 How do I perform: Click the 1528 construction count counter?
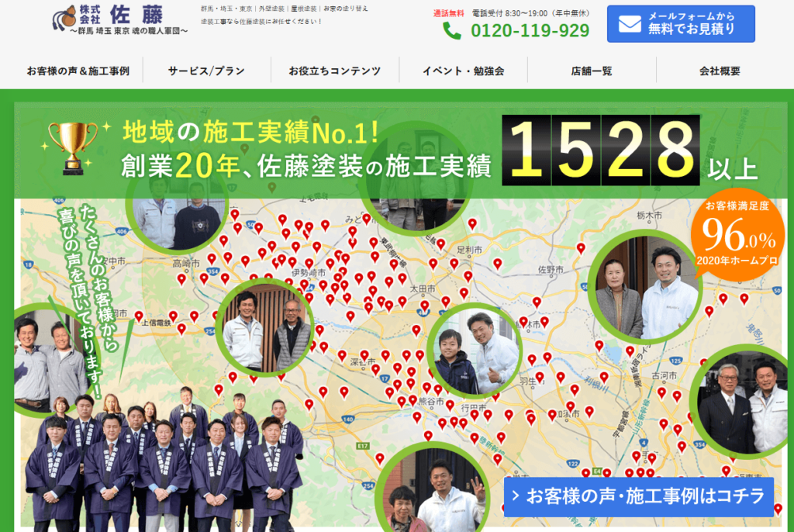pos(601,149)
